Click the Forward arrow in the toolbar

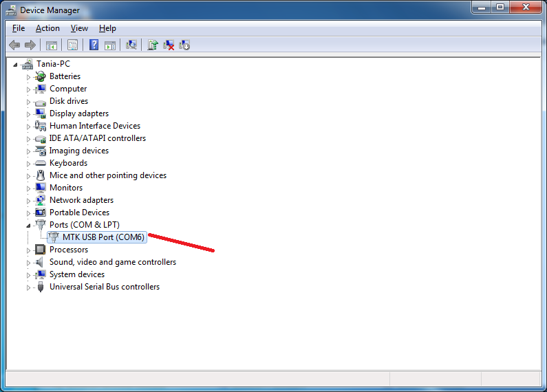pyautogui.click(x=30, y=45)
